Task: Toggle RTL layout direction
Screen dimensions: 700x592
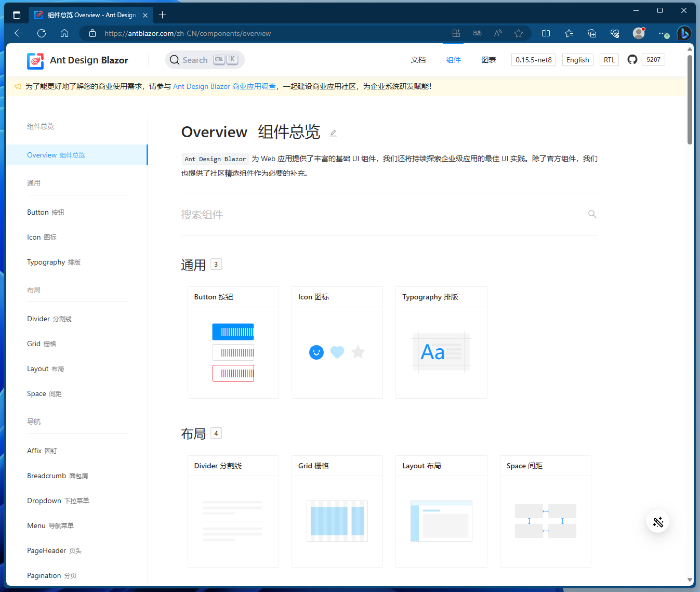Action: point(609,59)
